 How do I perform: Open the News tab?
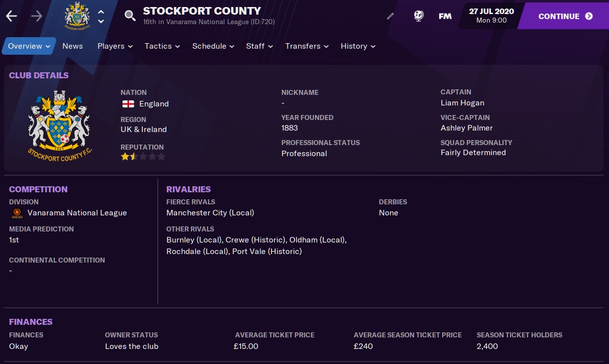click(x=72, y=46)
